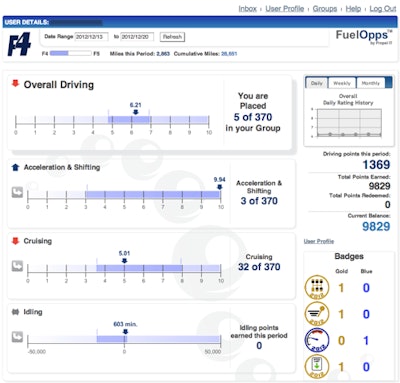
Task: Click the blue speedometer badge icon
Action: [x=317, y=340]
